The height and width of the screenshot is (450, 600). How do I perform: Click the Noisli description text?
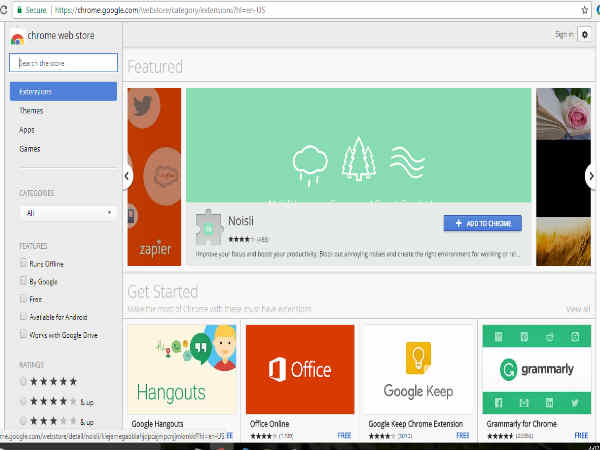click(x=357, y=254)
